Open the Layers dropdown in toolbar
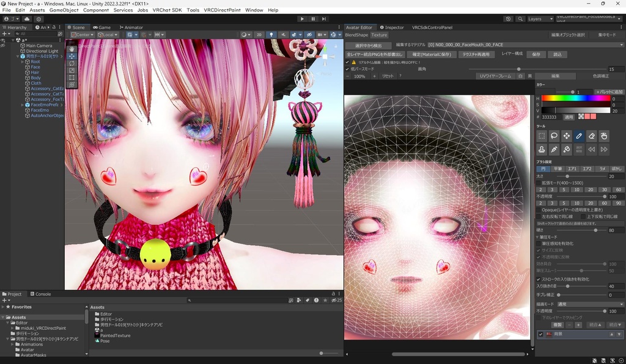The height and width of the screenshot is (364, 626). 540,19
